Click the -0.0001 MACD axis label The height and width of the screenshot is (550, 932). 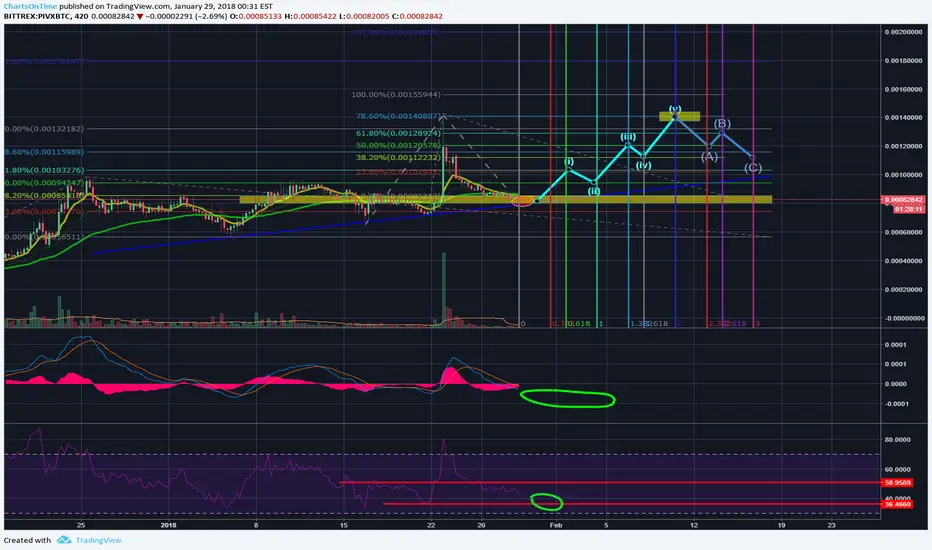896,404
